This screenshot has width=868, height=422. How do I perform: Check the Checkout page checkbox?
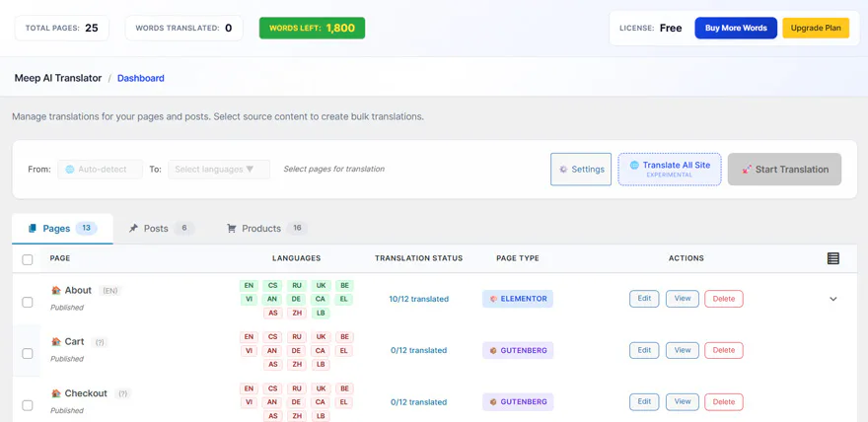[x=28, y=405]
